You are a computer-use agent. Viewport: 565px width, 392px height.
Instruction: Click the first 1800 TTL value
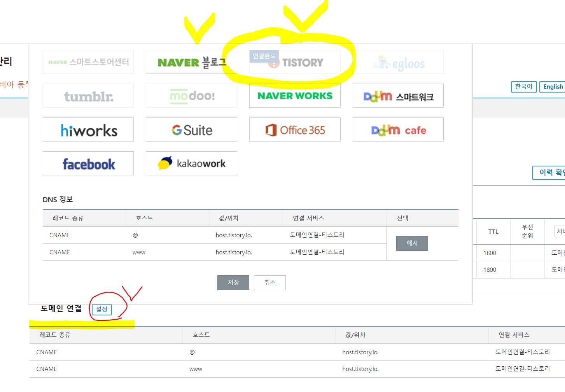point(490,253)
